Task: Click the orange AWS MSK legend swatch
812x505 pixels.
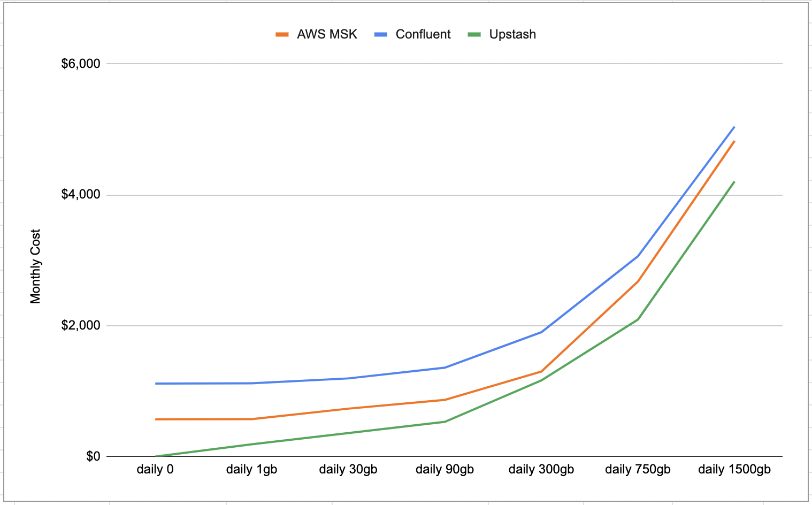Action: pos(282,35)
